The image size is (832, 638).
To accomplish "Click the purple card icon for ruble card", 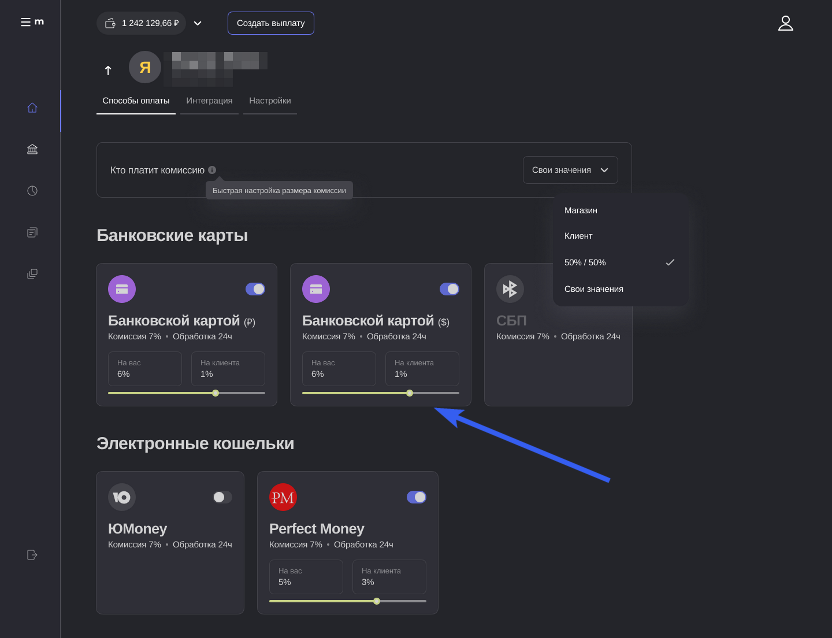I will click(122, 289).
